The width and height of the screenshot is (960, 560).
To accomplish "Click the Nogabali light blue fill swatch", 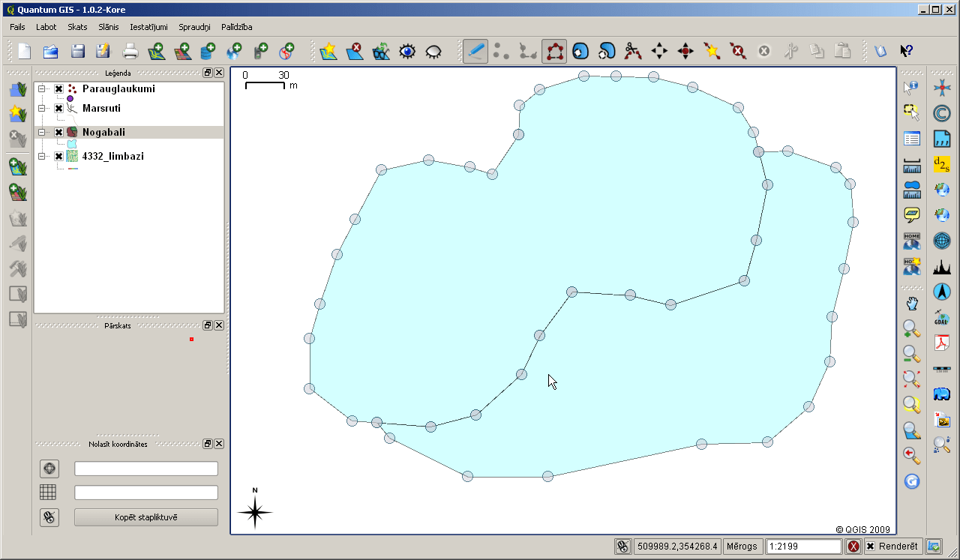I will [72, 143].
